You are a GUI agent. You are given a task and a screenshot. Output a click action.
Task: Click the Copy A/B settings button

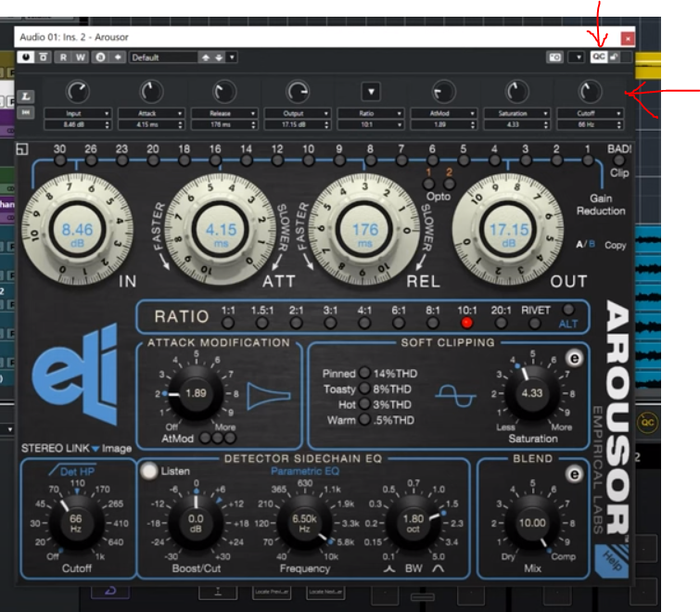(x=616, y=246)
